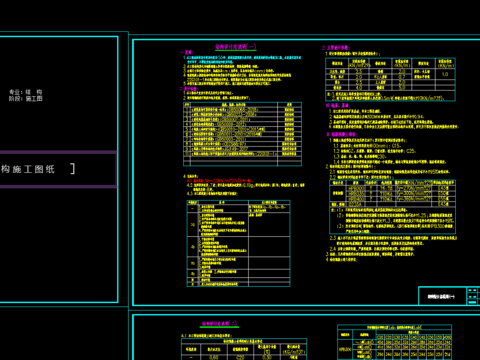Viewport: 480px width, 360px height.
Task: Click the closing bracket after 构施工图纸
Action: click(73, 169)
